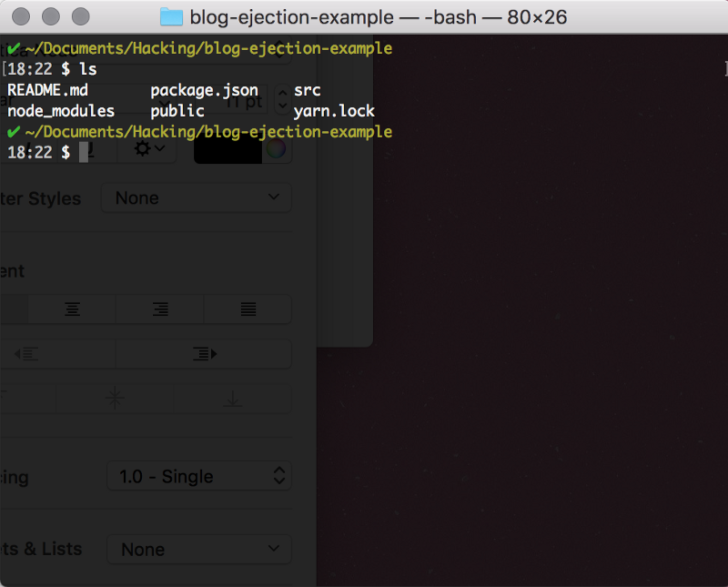Click the center text alignment icon

point(72,309)
